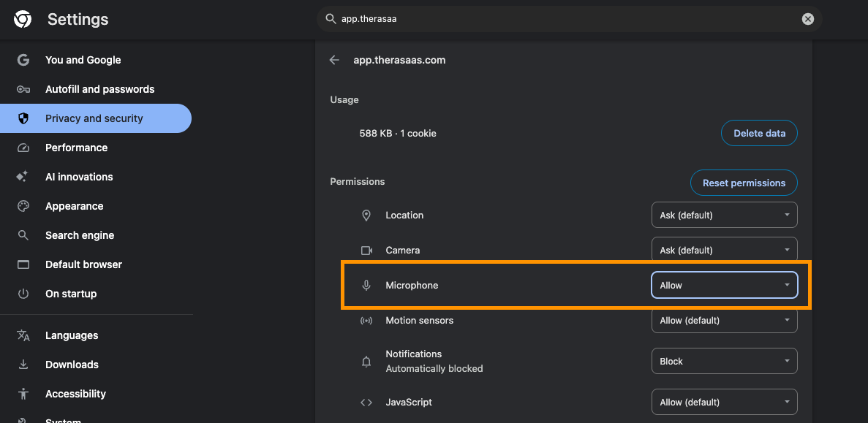Click the key icon for Autofill and passwords
Image resolution: width=868 pixels, height=423 pixels.
coord(23,89)
